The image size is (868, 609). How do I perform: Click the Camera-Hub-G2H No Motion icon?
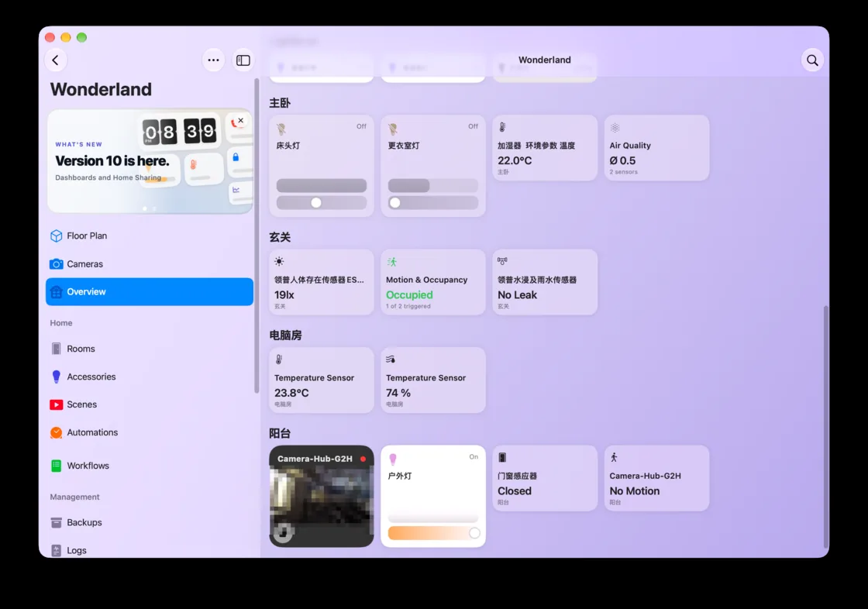614,457
